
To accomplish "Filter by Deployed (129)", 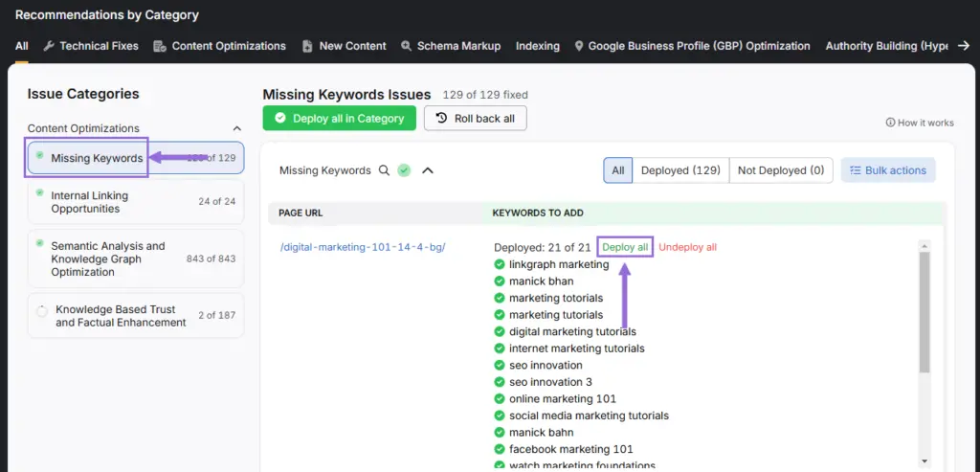I will (680, 170).
